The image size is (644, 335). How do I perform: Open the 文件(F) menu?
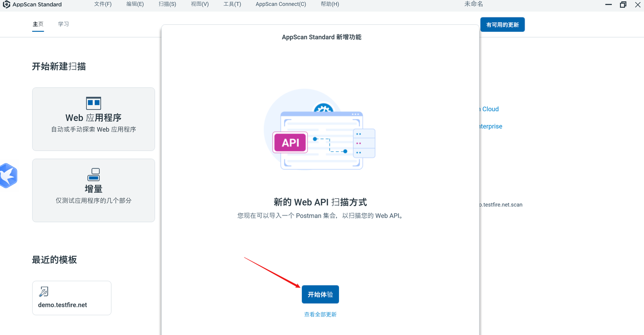[x=103, y=4]
